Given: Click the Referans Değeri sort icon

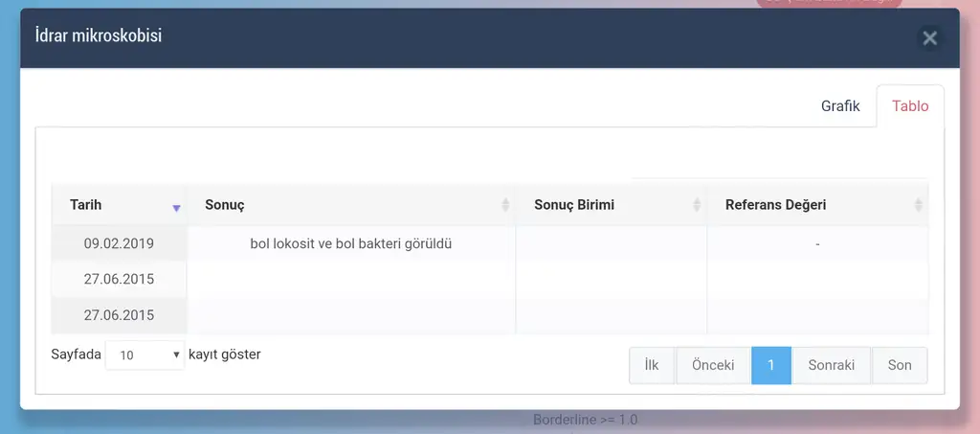Looking at the screenshot, I should click(918, 205).
